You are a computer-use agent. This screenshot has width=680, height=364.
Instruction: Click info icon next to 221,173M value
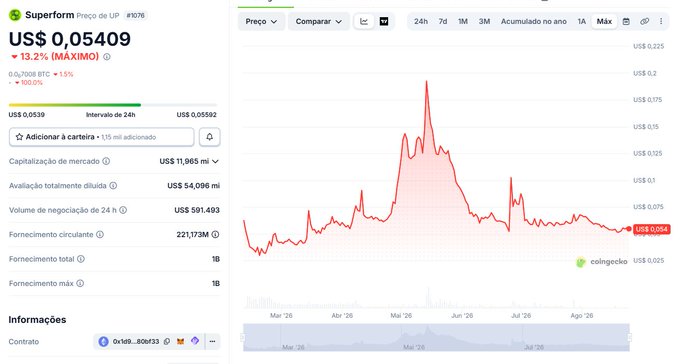[x=215, y=234]
